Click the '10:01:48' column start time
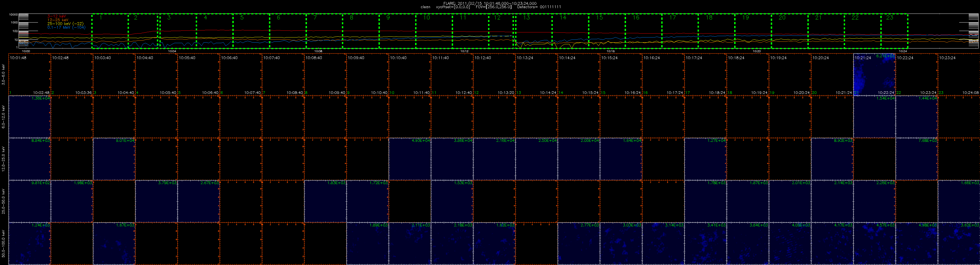This screenshot has height=265, width=980. point(18,58)
